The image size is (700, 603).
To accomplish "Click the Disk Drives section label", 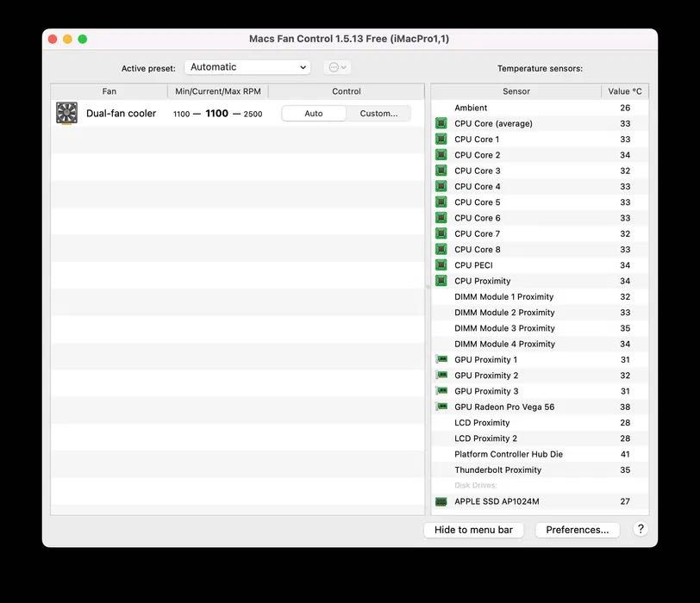I will [x=476, y=485].
